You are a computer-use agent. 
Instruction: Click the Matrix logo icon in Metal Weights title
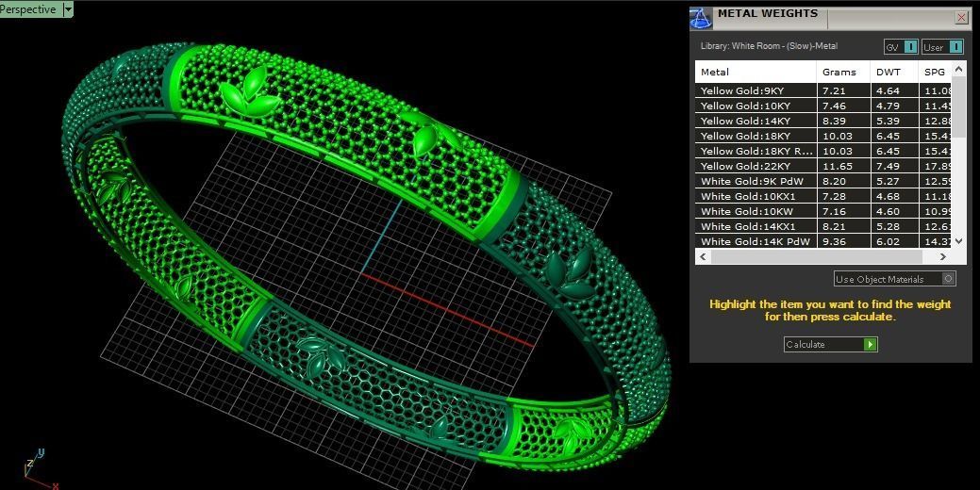(x=701, y=18)
